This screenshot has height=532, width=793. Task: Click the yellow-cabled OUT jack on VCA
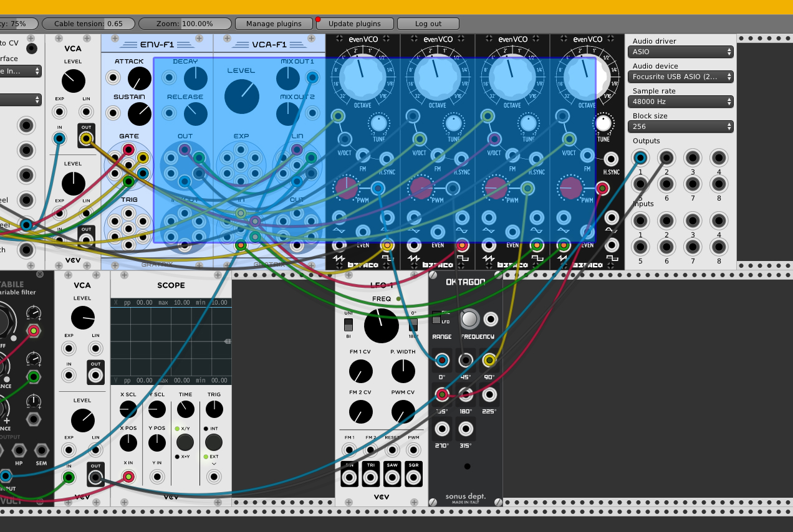pyautogui.click(x=86, y=138)
